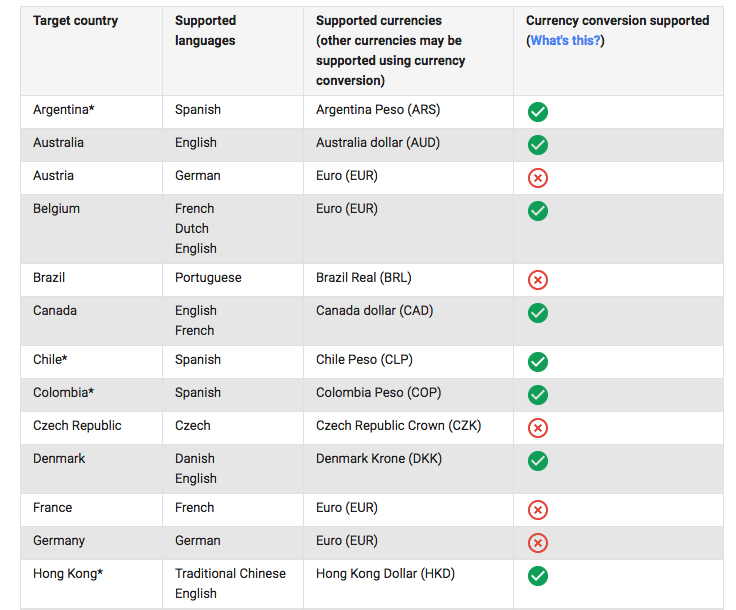
Task: Click red X icon in Austria row
Action: pos(538,178)
